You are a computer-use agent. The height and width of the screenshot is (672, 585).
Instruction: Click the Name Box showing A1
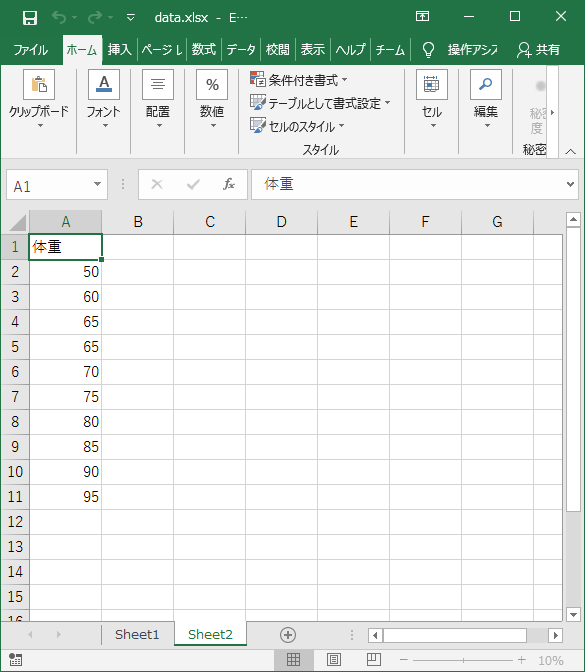(x=48, y=185)
